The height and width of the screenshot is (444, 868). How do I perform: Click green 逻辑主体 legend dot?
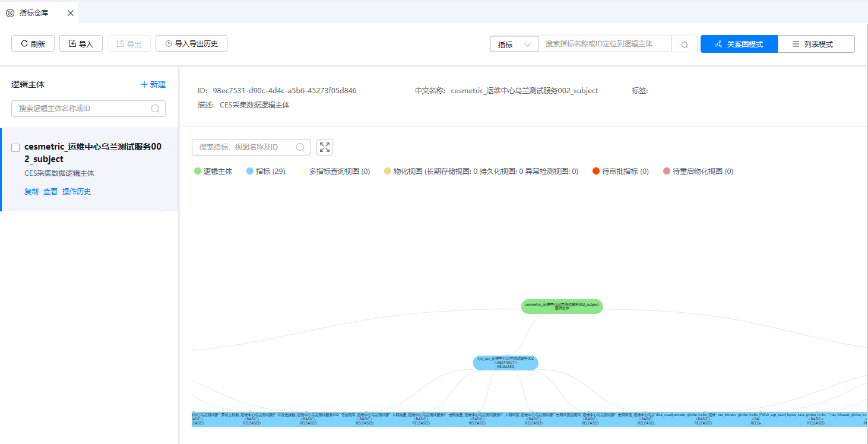(198, 172)
